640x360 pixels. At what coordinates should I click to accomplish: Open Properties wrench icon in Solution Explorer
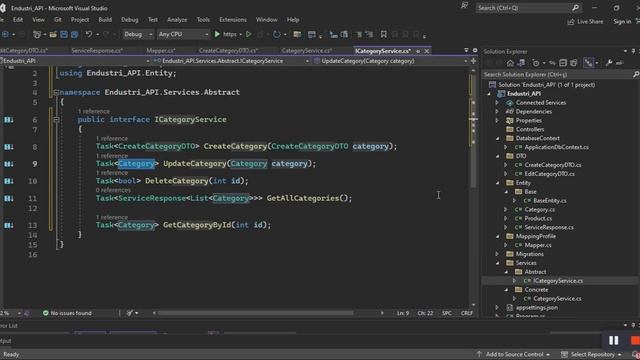pyautogui.click(x=609, y=63)
